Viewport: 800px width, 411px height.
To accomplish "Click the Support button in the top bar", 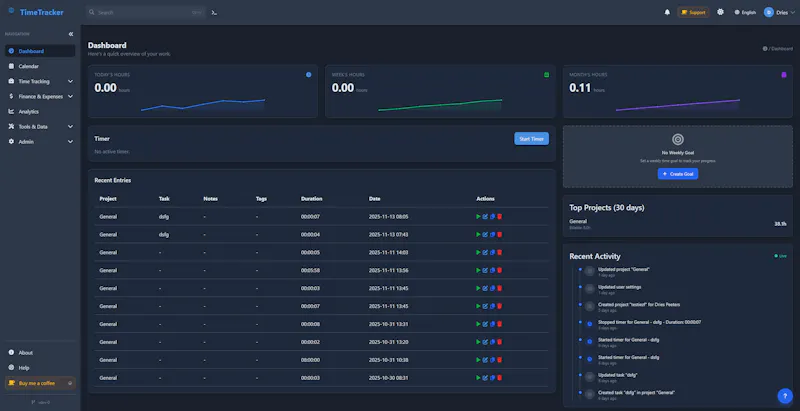I will click(x=693, y=12).
